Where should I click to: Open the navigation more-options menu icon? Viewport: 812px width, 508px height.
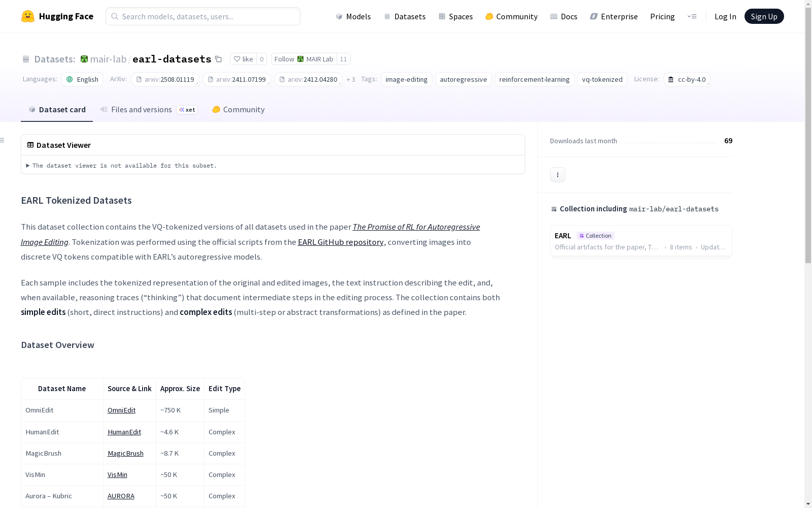click(x=692, y=16)
